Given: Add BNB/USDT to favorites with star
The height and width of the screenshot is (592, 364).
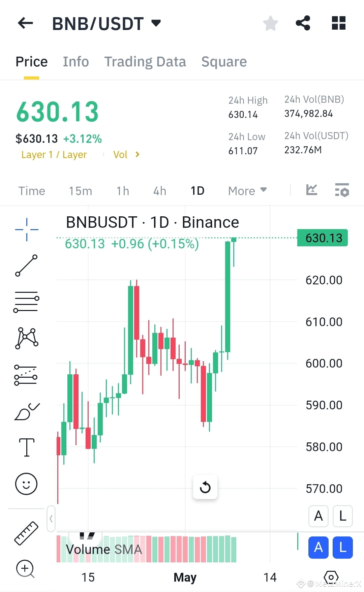Looking at the screenshot, I should click(270, 23).
